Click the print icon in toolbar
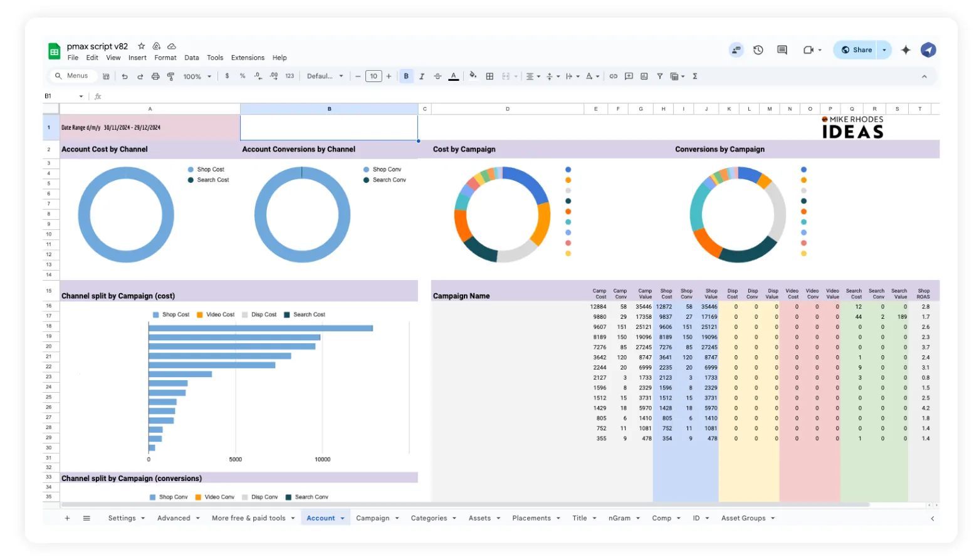Viewport: 979px width, 560px height. click(155, 76)
